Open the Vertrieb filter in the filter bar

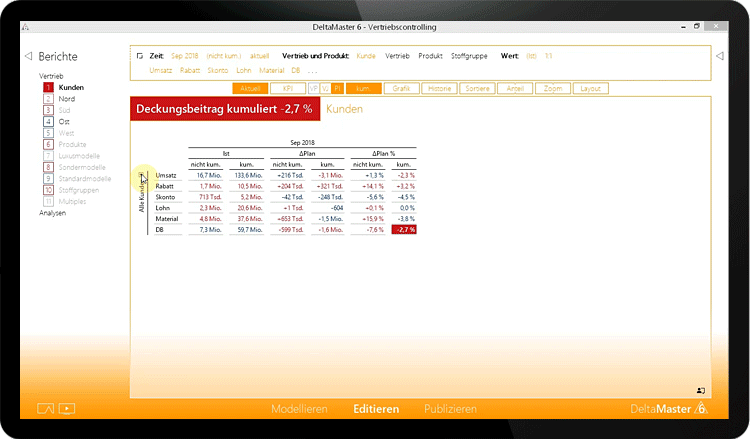pyautogui.click(x=397, y=56)
